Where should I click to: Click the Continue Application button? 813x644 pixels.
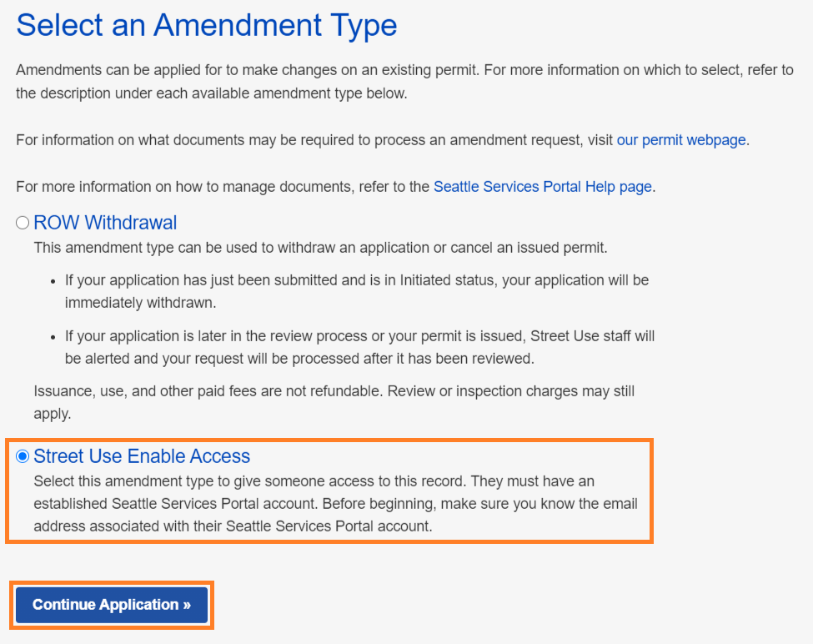coord(111,605)
